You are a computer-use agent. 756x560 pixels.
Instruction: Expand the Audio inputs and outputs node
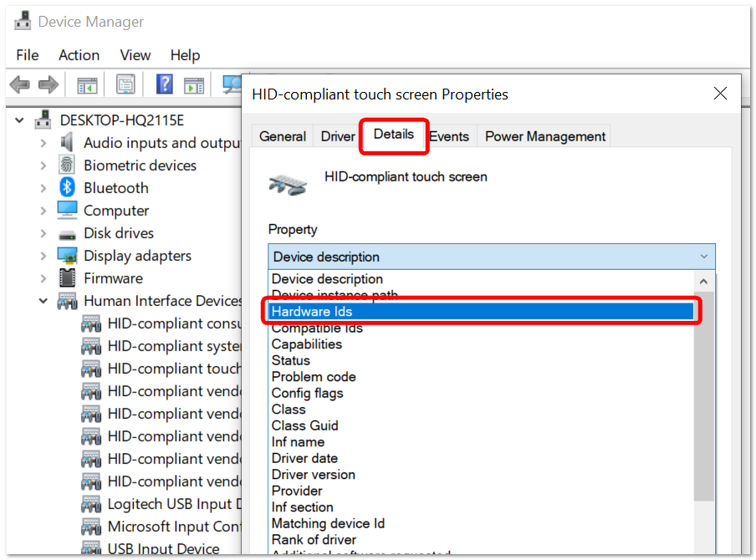pos(43,143)
